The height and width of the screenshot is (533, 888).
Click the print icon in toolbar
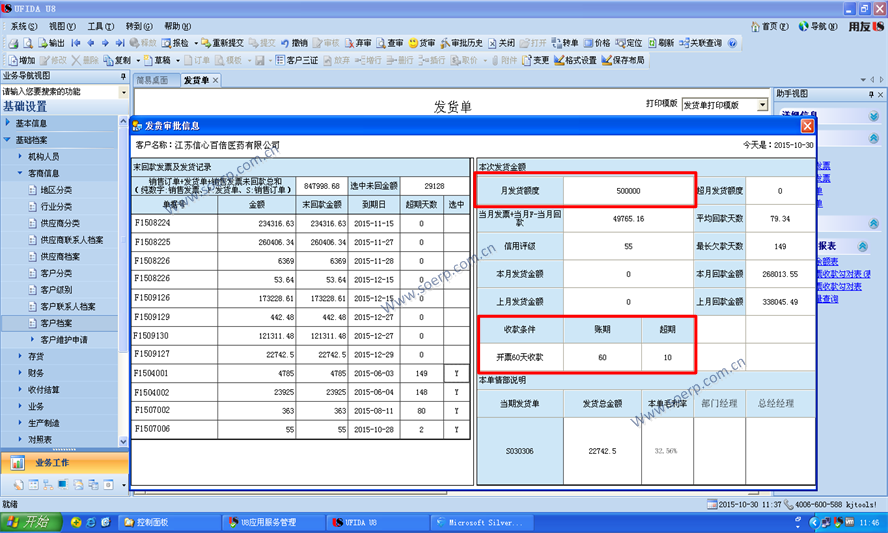(x=13, y=43)
